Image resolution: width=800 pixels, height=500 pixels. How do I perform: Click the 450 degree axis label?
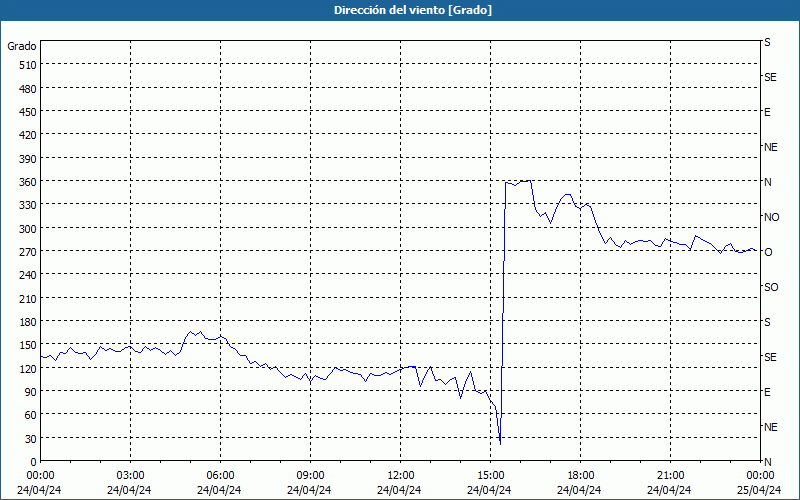pos(28,112)
